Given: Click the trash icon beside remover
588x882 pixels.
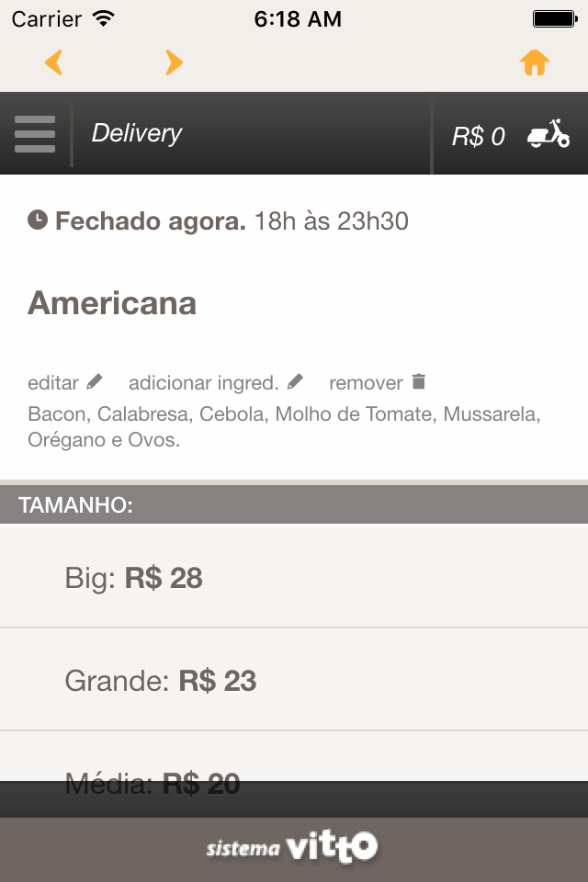Looking at the screenshot, I should [419, 381].
